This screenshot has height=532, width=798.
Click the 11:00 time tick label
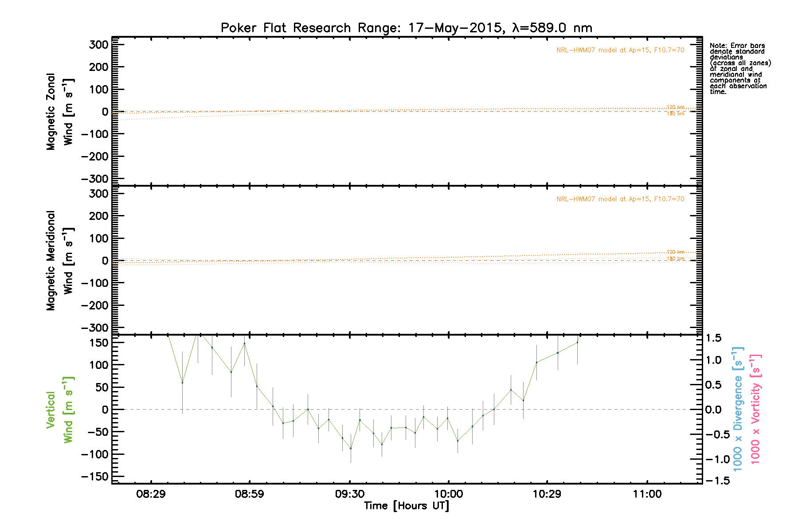pyautogui.click(x=647, y=494)
